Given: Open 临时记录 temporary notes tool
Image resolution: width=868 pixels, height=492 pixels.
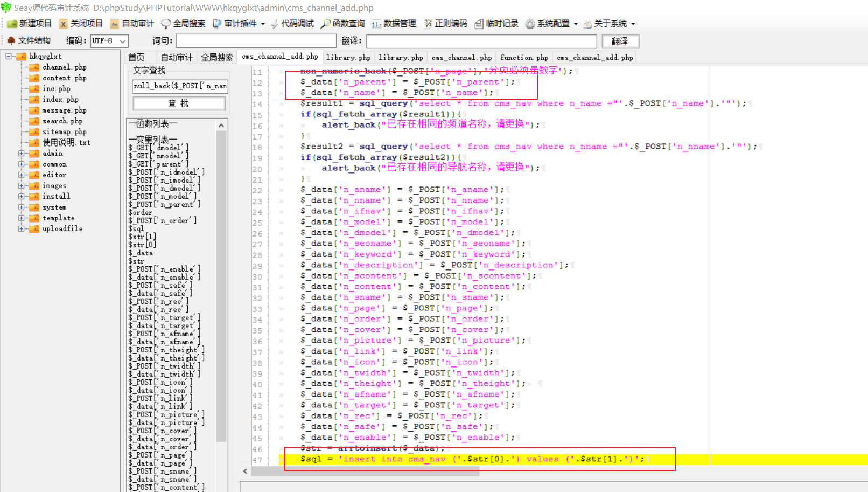Looking at the screenshot, I should click(496, 24).
